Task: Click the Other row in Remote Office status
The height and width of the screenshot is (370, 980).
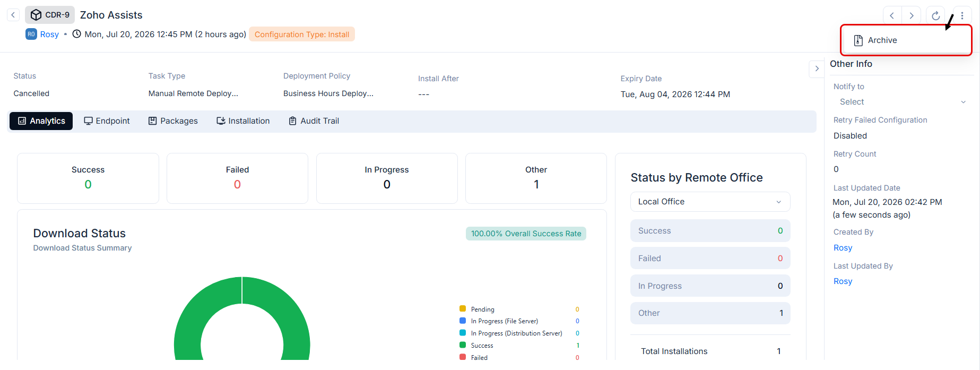Action: point(710,313)
